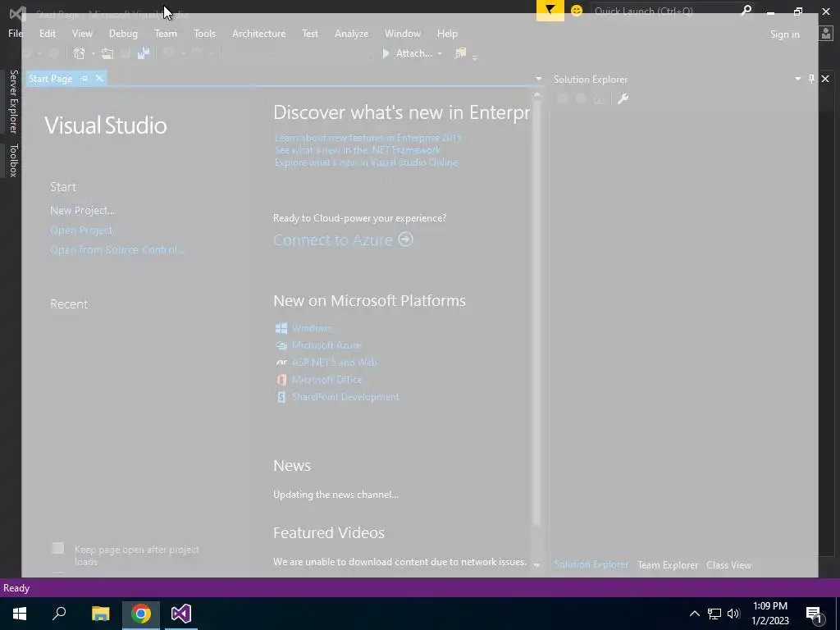This screenshot has height=630, width=840.
Task: Click the feedback smiley icon
Action: pos(577,11)
